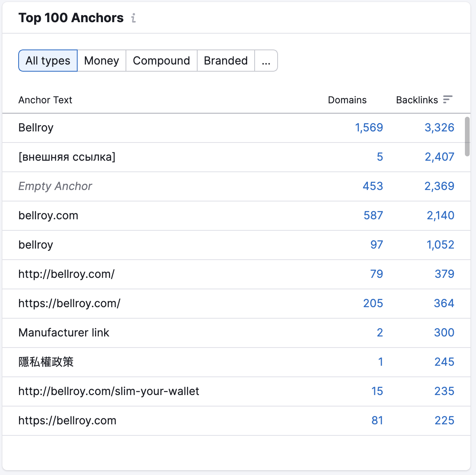Switch to the Money anchors tab
The height and width of the screenshot is (475, 476).
[101, 61]
